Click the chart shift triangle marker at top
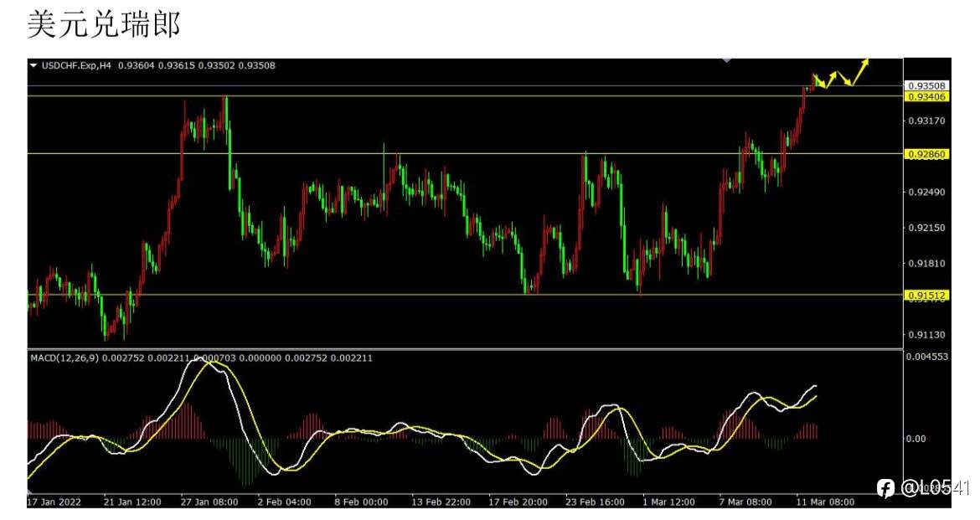Viewport: 980px width, 520px height. (x=726, y=60)
